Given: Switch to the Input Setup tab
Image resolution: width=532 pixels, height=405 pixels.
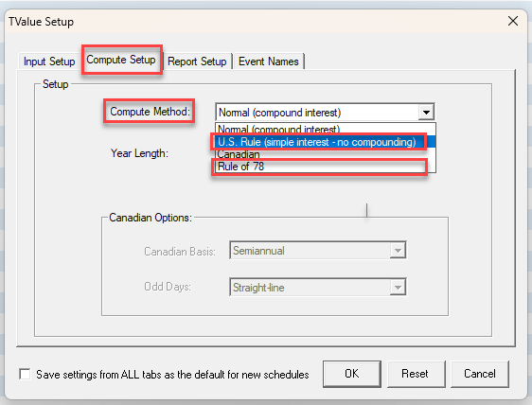Looking at the screenshot, I should 49,62.
